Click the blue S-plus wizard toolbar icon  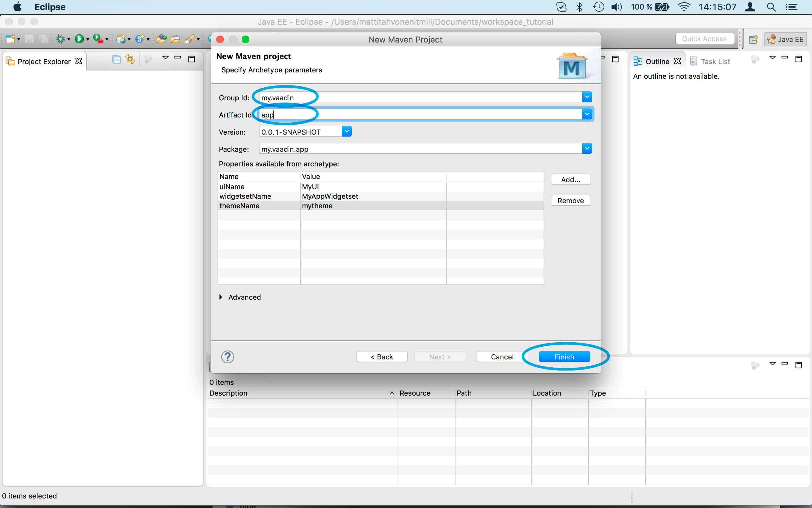point(140,39)
